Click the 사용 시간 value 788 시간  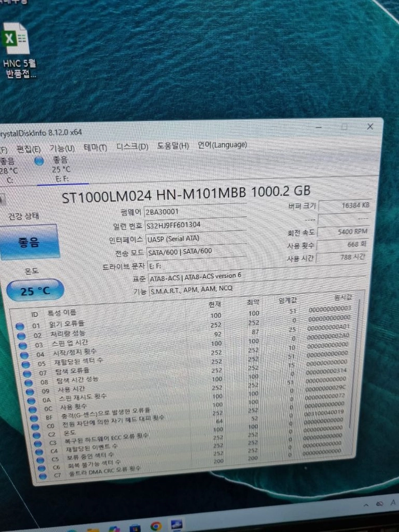(x=340, y=257)
